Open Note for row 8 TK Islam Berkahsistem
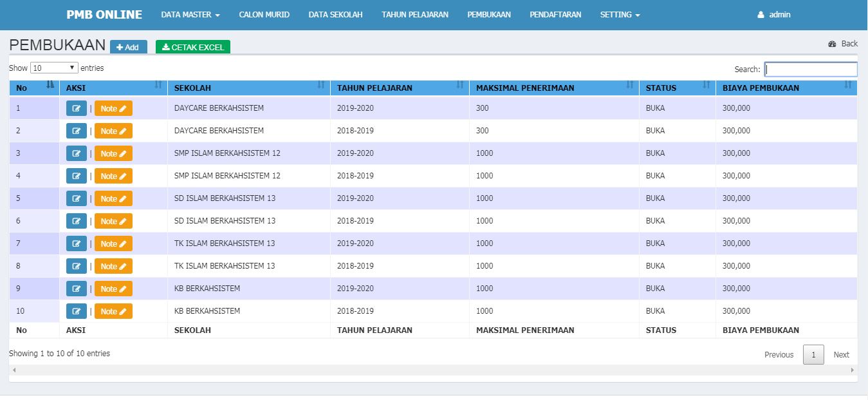The width and height of the screenshot is (868, 400). [x=113, y=266]
